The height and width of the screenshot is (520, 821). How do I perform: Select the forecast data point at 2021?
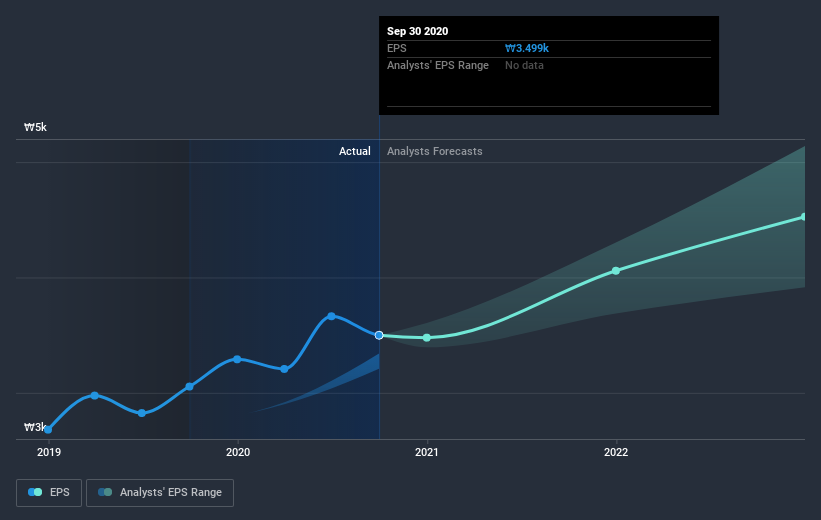(x=427, y=338)
